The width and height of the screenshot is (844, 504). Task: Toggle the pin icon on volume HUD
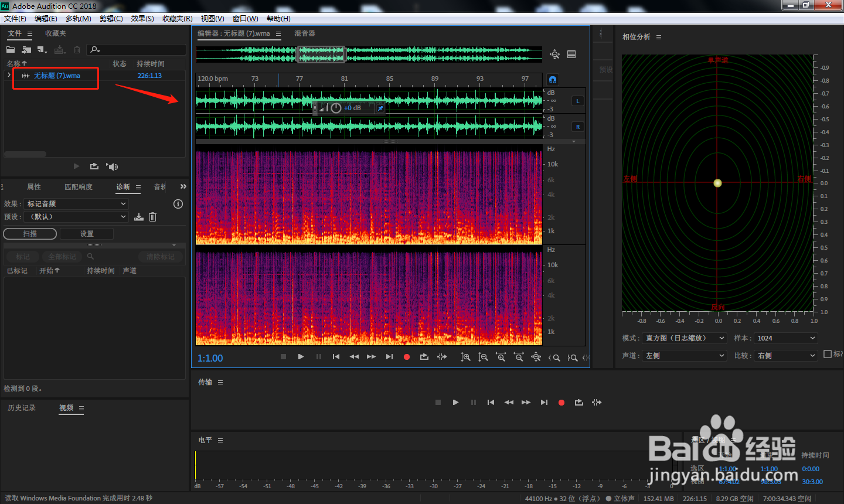pyautogui.click(x=380, y=108)
